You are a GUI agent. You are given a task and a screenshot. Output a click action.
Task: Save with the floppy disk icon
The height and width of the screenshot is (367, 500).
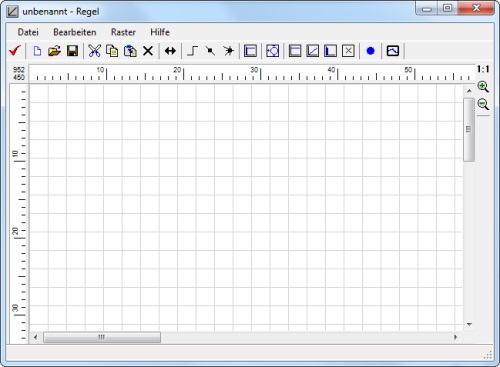click(72, 51)
